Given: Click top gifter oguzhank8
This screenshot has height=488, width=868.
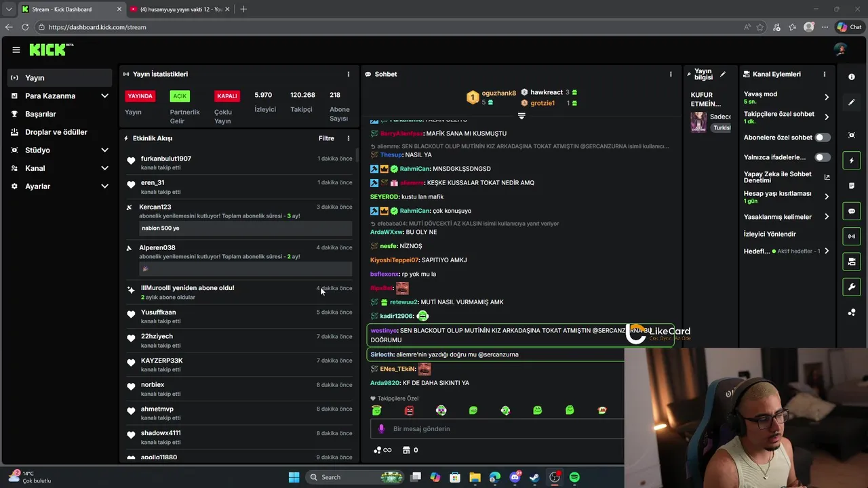Looking at the screenshot, I should 492,98.
